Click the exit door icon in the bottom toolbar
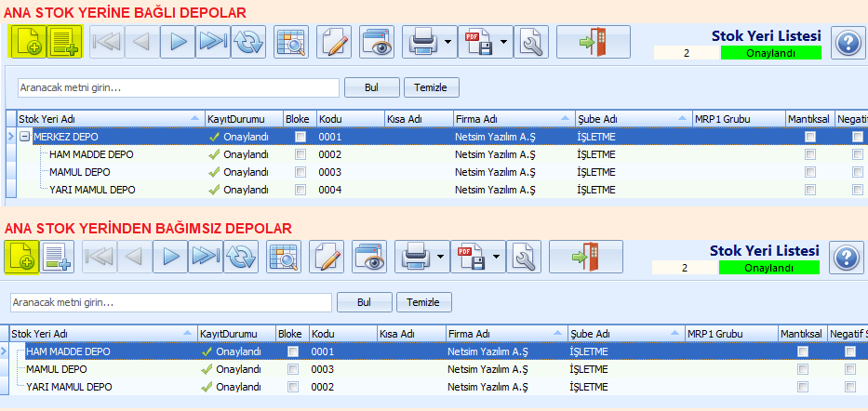The image size is (868, 411). pos(586,256)
